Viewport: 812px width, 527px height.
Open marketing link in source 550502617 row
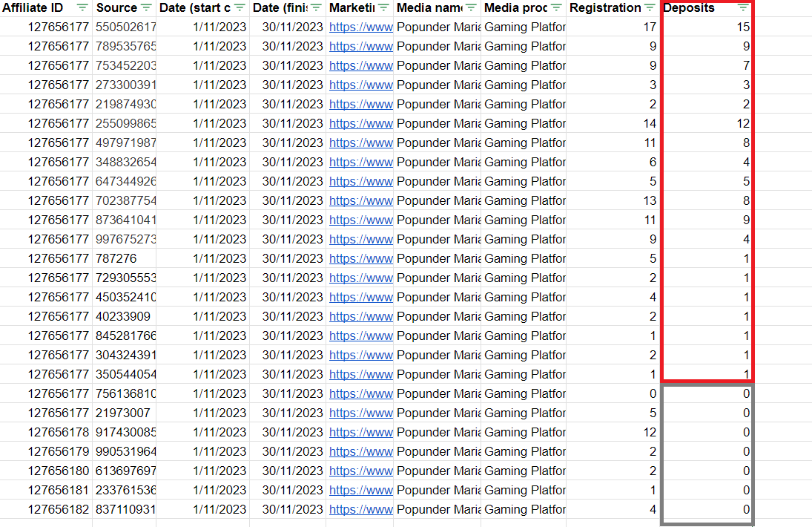(x=360, y=27)
